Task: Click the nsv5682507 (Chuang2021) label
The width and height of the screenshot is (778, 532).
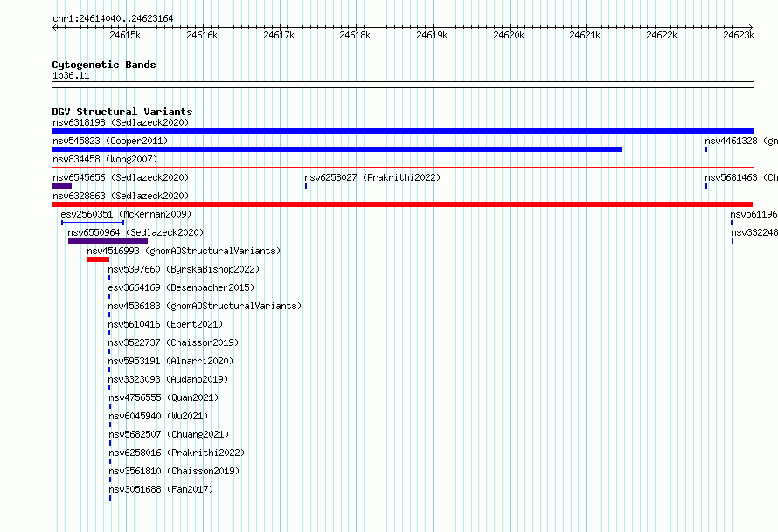Action: (x=169, y=434)
